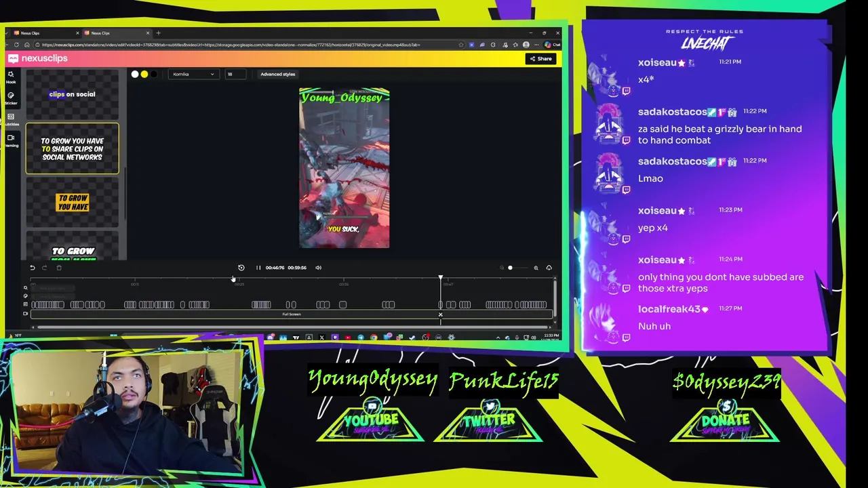
Task: Click localfreak43's 'Nuh uh' chat message
Action: click(654, 326)
